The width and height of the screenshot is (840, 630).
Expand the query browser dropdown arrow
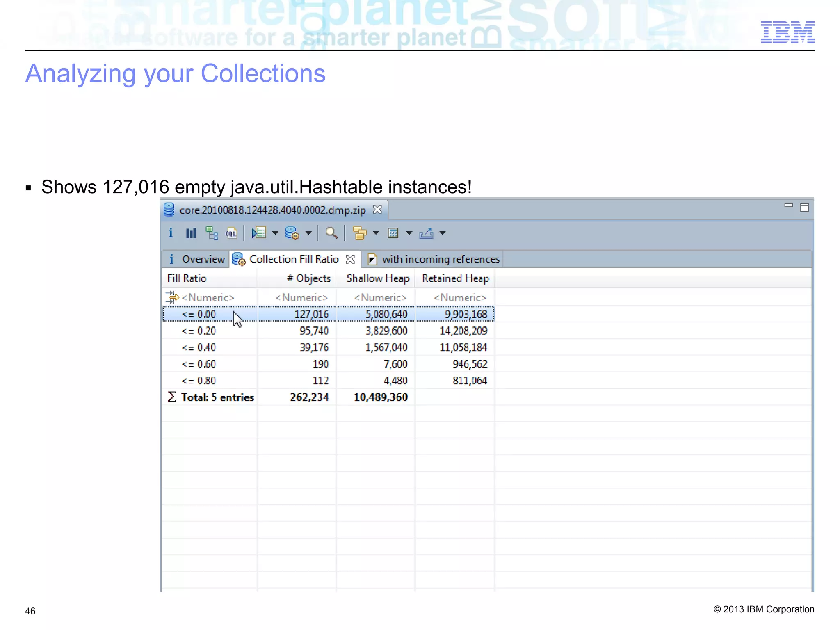point(308,233)
